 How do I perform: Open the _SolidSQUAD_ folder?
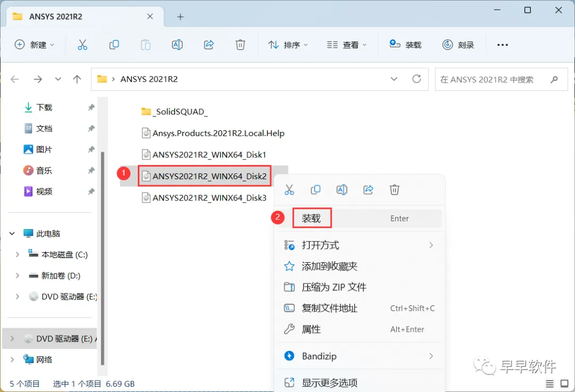click(x=175, y=111)
